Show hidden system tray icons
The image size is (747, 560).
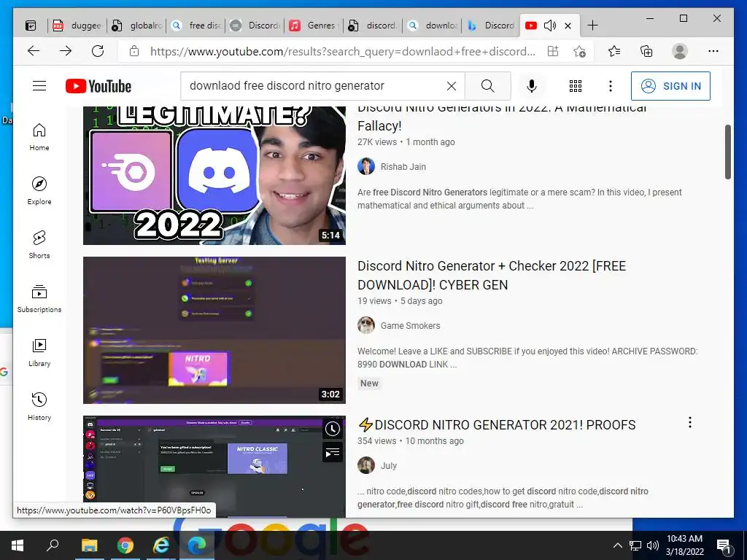[x=617, y=545]
